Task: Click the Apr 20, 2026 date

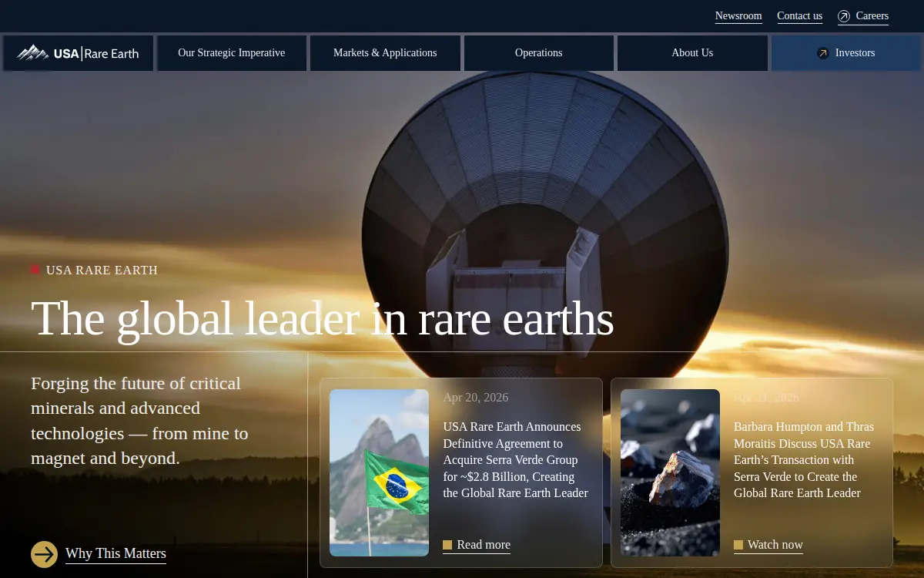Action: (x=476, y=398)
